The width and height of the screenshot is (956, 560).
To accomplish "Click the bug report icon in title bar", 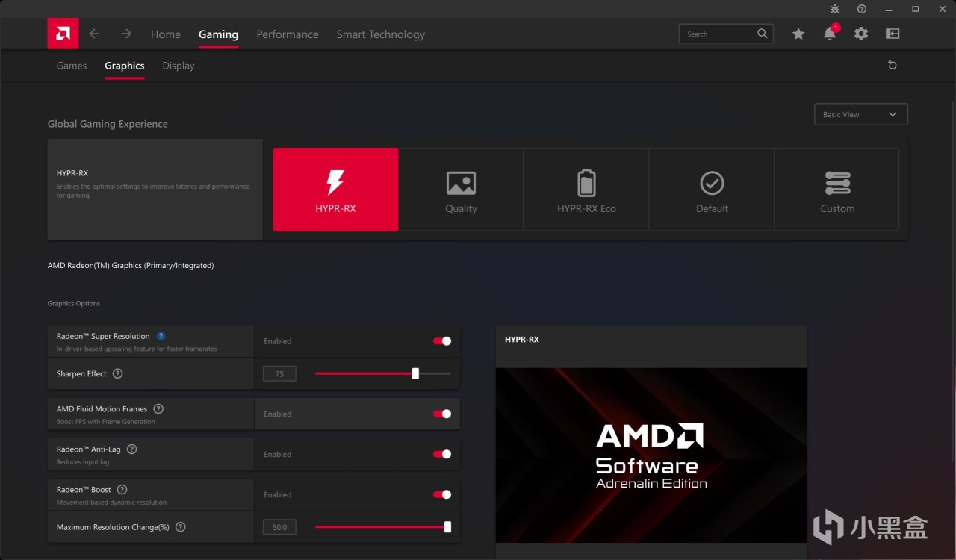I will pos(835,9).
